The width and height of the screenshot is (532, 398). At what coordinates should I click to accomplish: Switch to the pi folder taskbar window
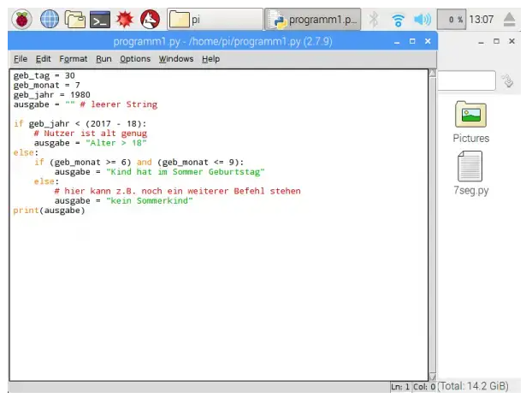(x=215, y=20)
